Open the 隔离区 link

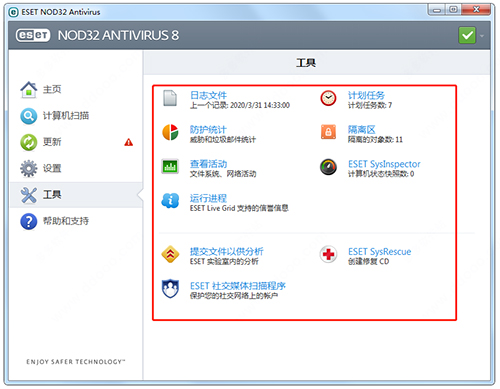(x=362, y=130)
